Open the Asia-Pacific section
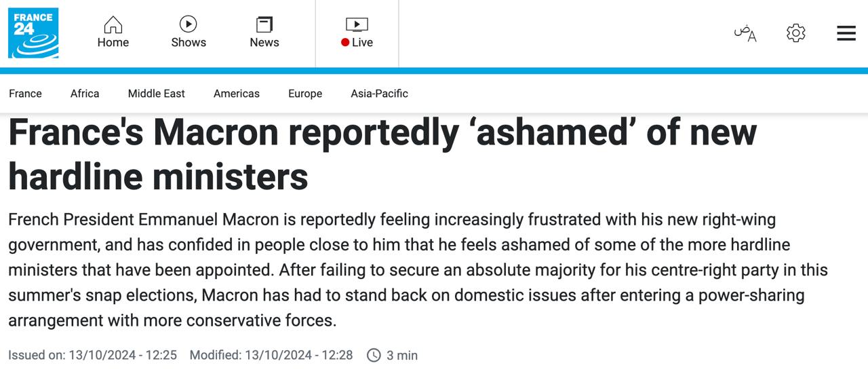Viewport: 868px width, 378px height. point(379,94)
